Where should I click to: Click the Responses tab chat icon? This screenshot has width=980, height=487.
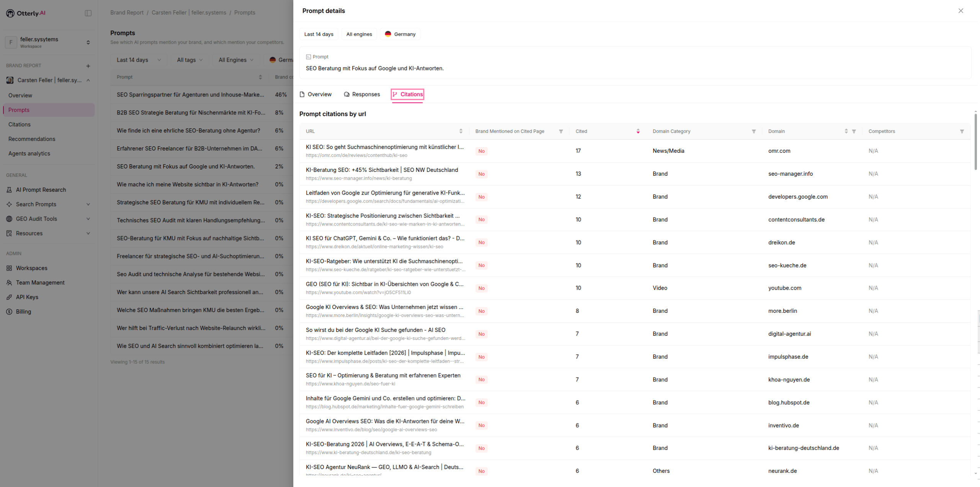(x=347, y=95)
